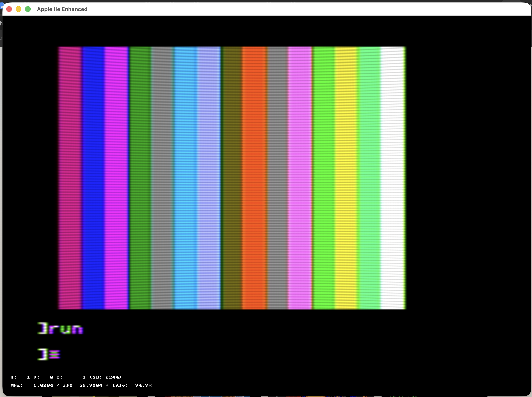The height and width of the screenshot is (397, 532).
Task: Close the Apple IIe Enhanced window
Action: [9, 9]
